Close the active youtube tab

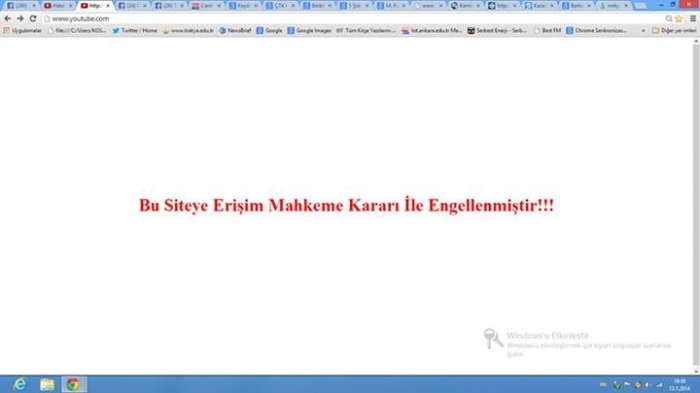click(x=108, y=6)
